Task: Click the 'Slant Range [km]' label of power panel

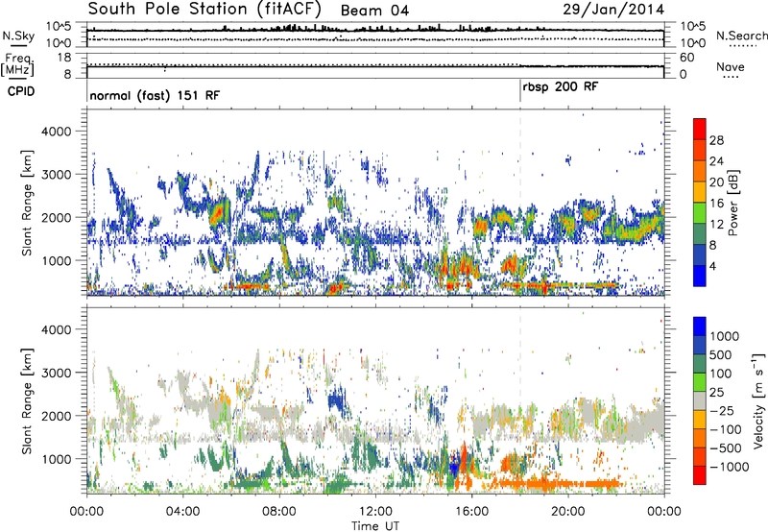Action: 27,203
